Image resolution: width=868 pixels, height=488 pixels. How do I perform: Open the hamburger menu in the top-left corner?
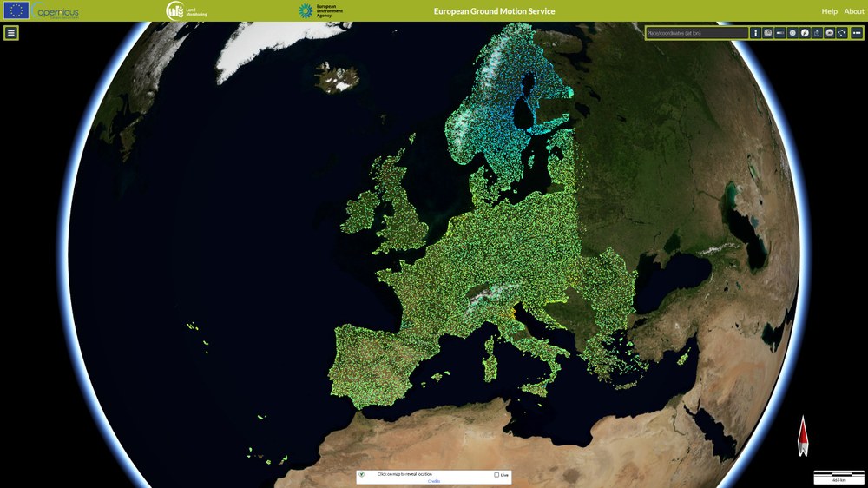coord(11,33)
